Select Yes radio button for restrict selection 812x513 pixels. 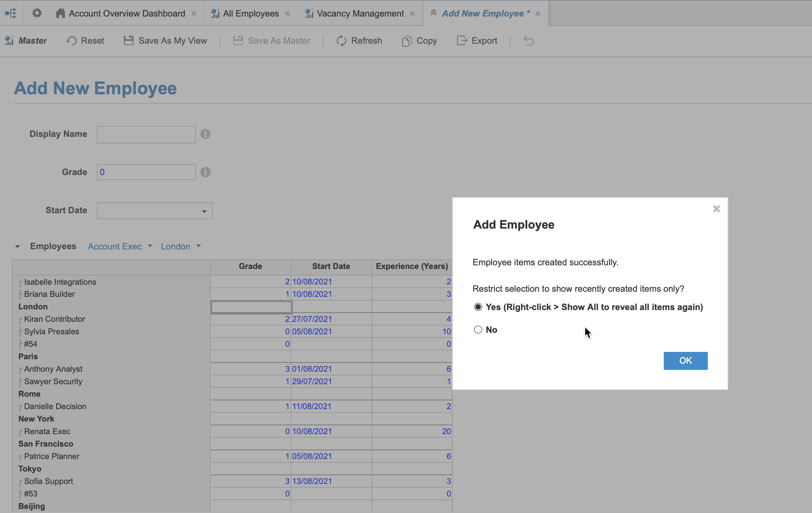coord(478,306)
